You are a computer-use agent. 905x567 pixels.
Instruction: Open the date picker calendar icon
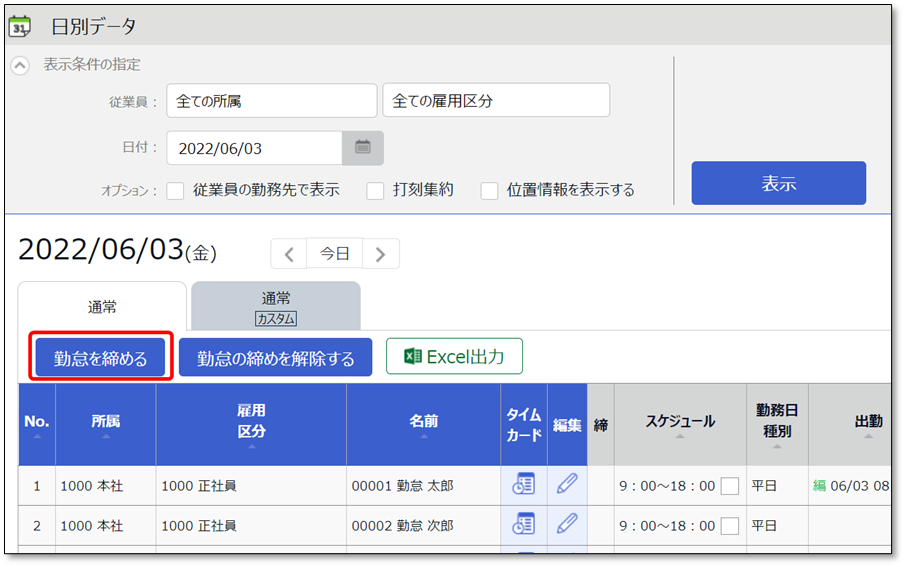point(363,148)
